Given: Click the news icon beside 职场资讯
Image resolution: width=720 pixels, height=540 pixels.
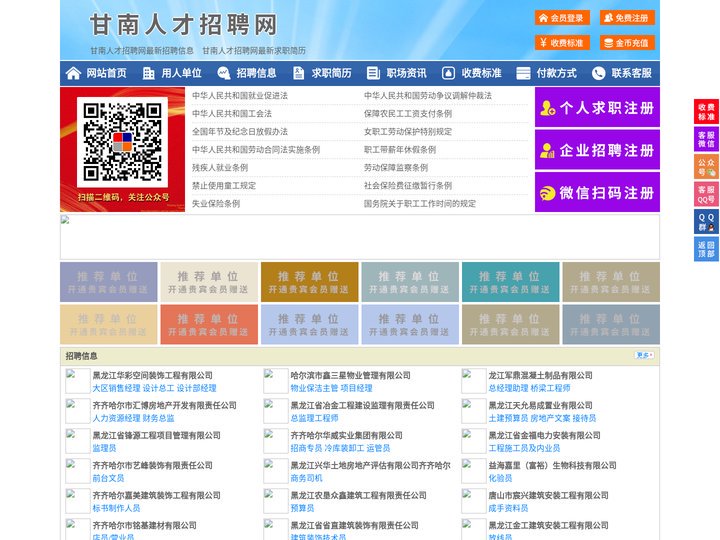Looking at the screenshot, I should click(x=373, y=73).
